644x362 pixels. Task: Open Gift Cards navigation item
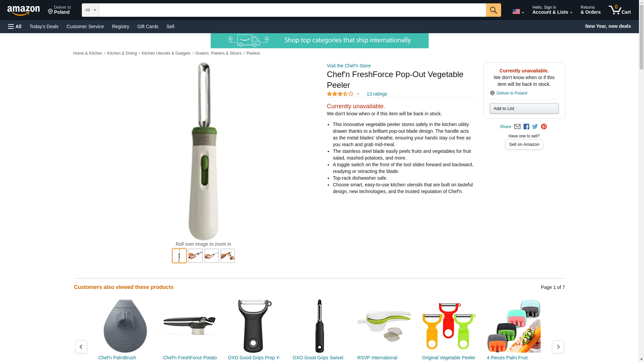click(x=148, y=26)
